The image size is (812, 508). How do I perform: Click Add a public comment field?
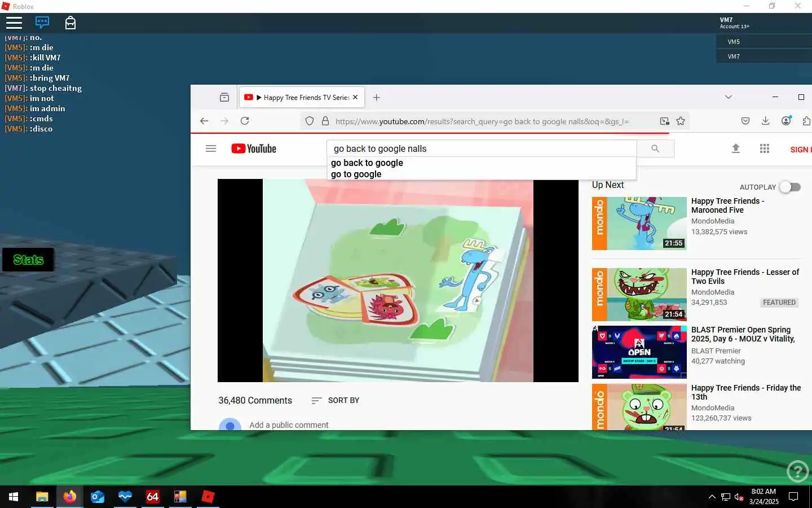coord(289,425)
